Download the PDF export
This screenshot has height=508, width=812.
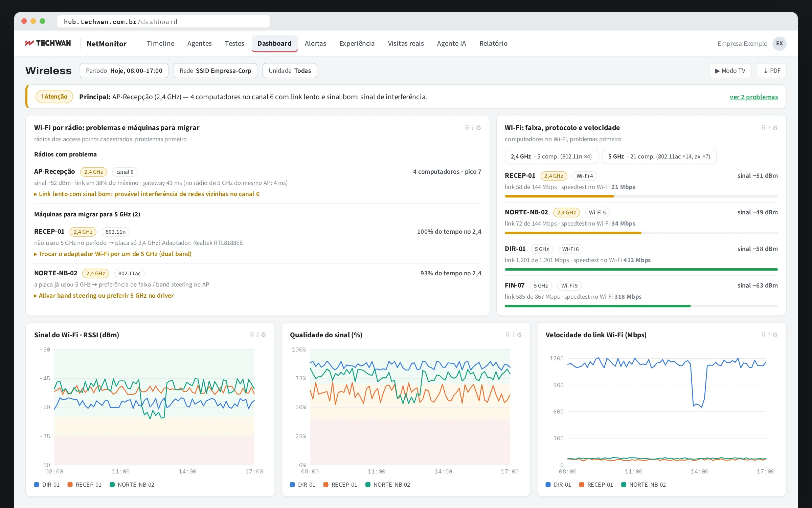[x=772, y=70]
